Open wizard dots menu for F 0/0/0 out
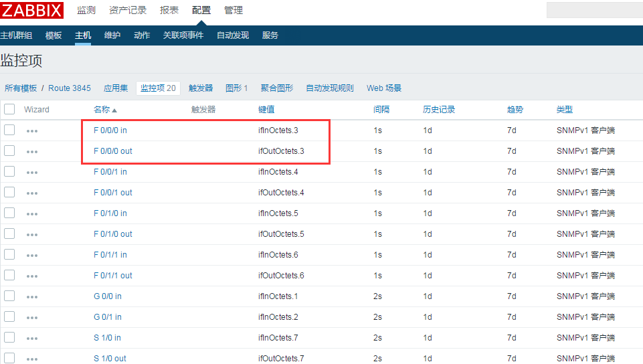Viewport: 643px width, 364px height. [x=32, y=152]
